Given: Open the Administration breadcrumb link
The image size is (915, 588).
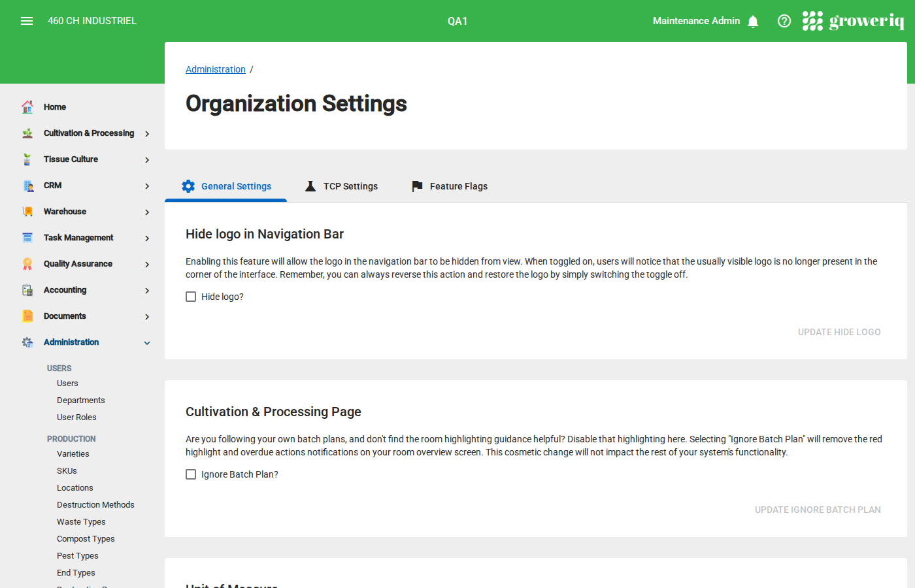Looking at the screenshot, I should click(216, 69).
